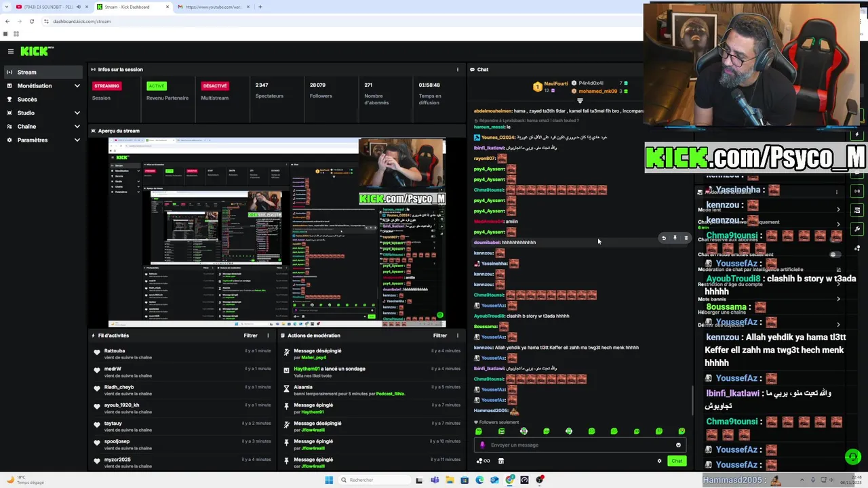This screenshot has width=868, height=488.
Task: Click the DÉSACTIVÉ Multistream badge
Action: (215, 86)
